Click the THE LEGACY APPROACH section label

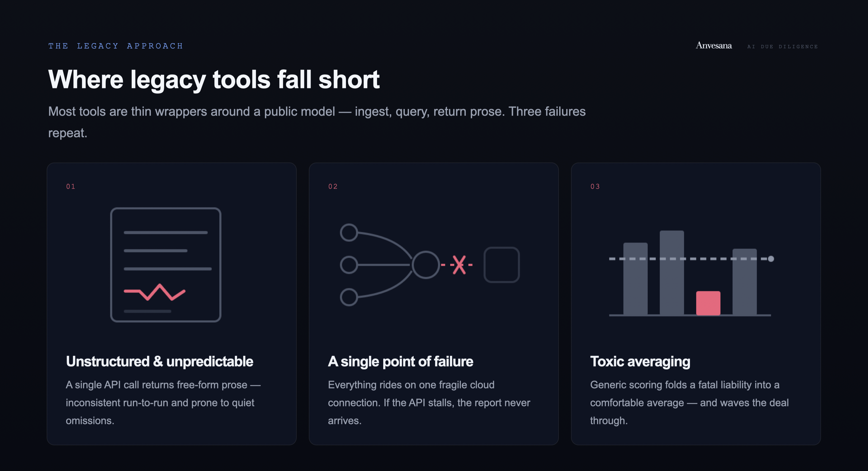pyautogui.click(x=115, y=46)
